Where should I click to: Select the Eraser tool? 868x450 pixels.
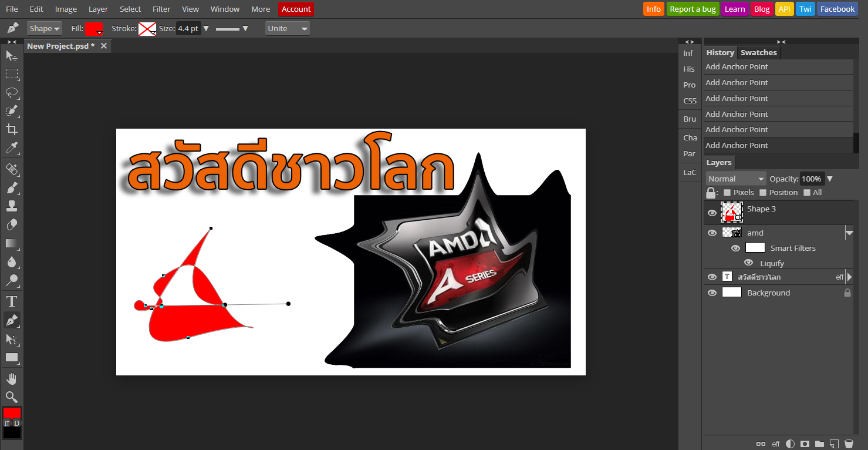point(12,225)
